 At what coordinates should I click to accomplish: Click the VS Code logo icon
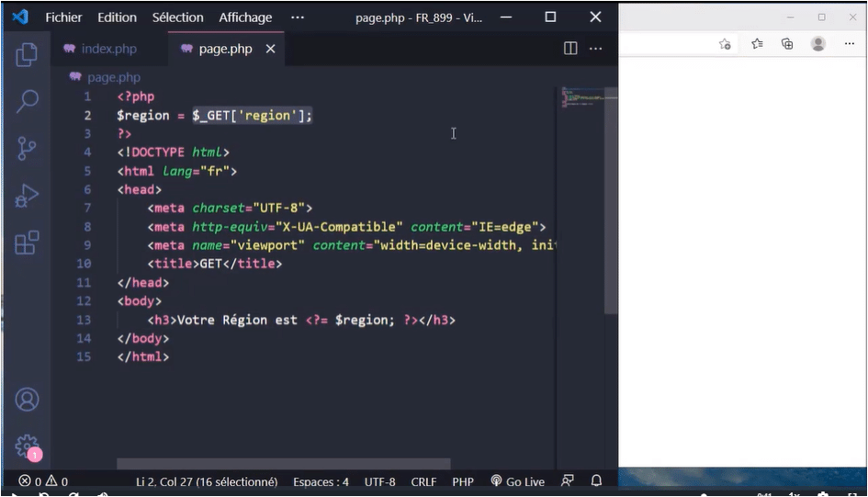(x=20, y=17)
